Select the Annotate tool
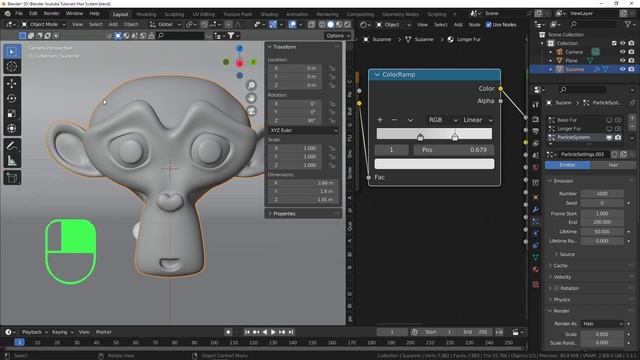 coord(12,146)
